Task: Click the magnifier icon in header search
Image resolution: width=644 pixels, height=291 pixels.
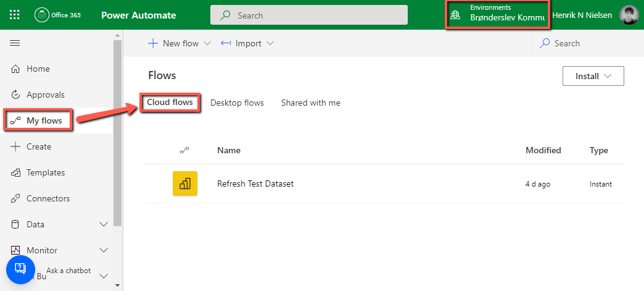Action: [x=225, y=15]
